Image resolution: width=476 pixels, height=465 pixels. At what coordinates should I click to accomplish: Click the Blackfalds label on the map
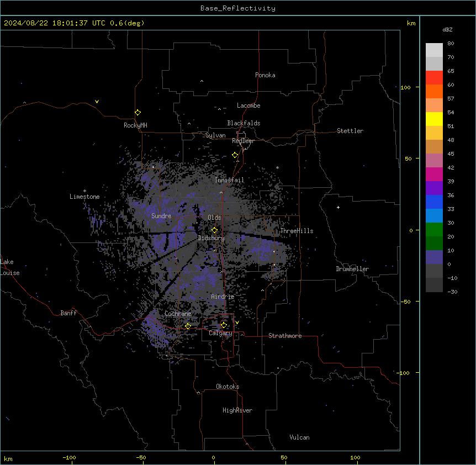pyautogui.click(x=244, y=123)
